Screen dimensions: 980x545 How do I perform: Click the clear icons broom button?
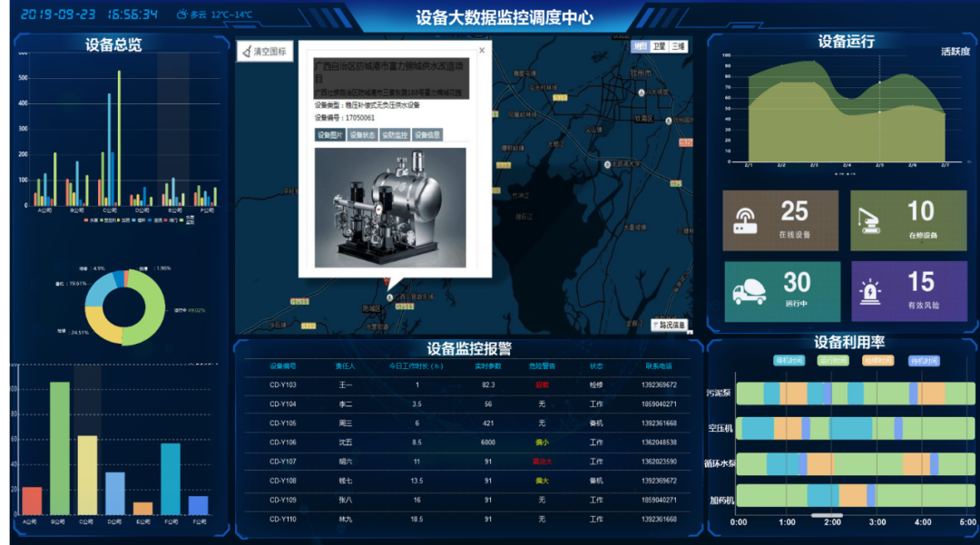pos(264,52)
